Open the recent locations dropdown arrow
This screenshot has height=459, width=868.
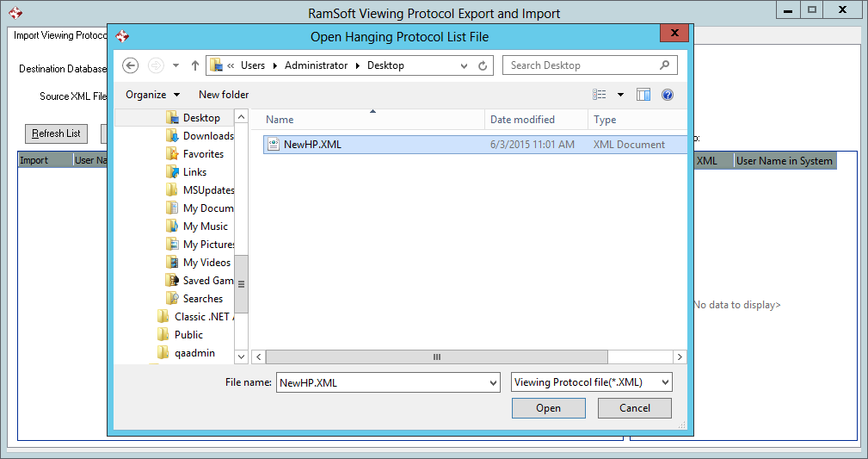(176, 65)
